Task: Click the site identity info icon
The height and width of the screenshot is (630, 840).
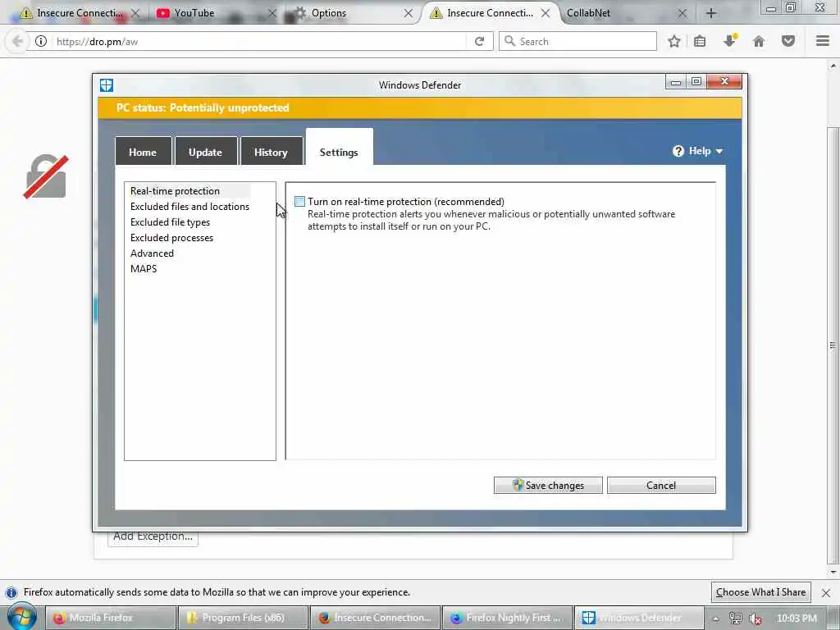Action: (x=41, y=41)
